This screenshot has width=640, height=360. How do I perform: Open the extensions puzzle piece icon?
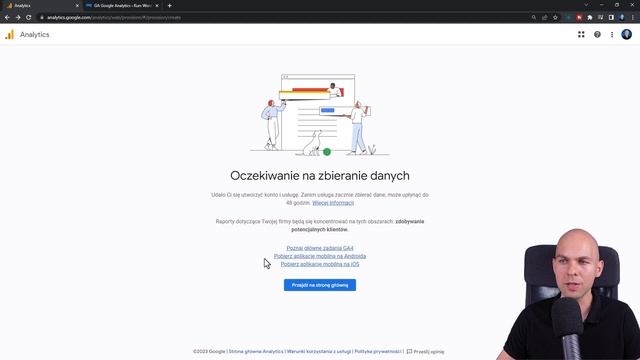click(x=589, y=18)
